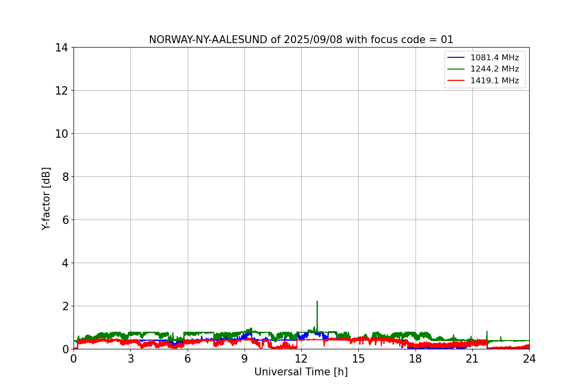Click the x-axis tick label 24
This screenshot has width=588, height=392.
coord(529,359)
